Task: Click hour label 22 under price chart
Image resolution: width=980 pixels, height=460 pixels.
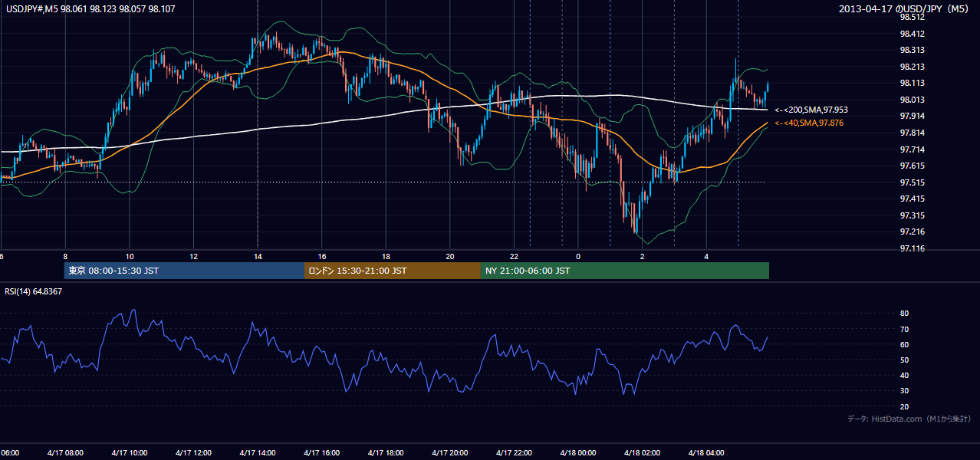Action: click(514, 257)
